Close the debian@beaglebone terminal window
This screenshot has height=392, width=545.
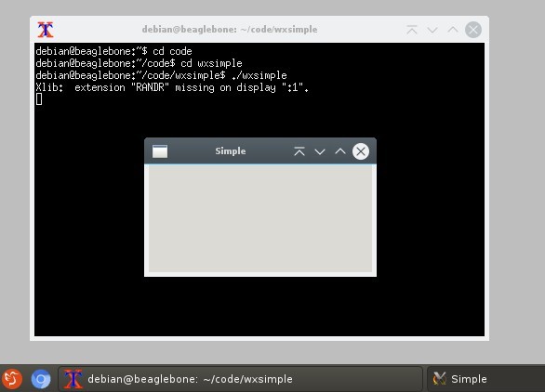[x=473, y=30]
